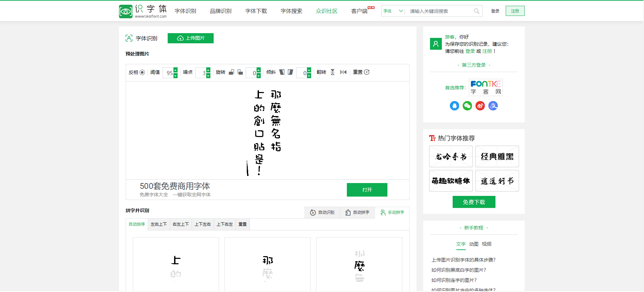Select the 左右上下 ordering option
This screenshot has height=292, width=644.
click(x=159, y=224)
